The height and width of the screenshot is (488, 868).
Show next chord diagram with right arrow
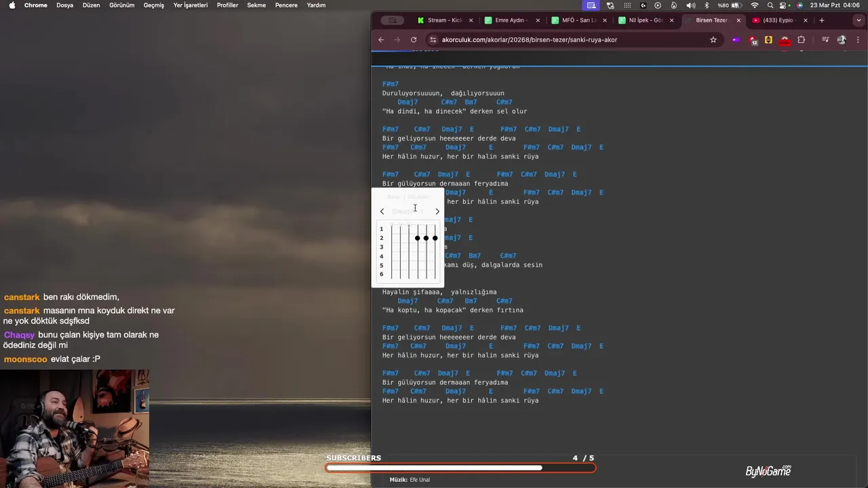point(437,211)
